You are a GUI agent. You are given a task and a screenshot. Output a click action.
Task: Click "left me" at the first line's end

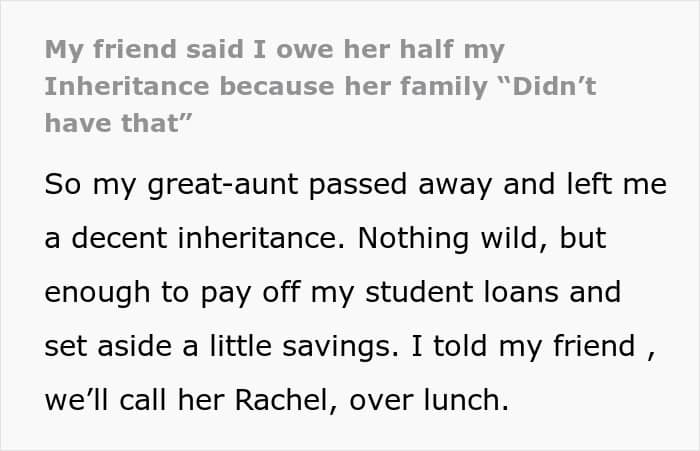coord(617,185)
